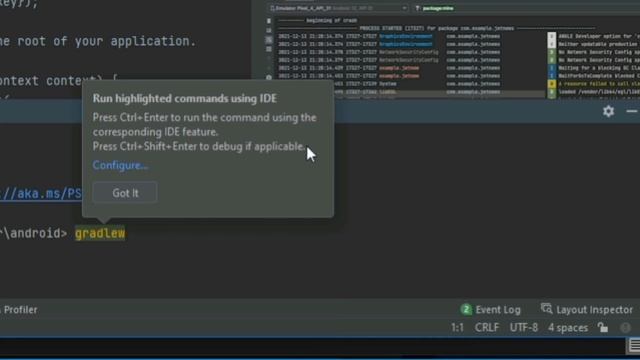The image size is (640, 360).
Task: Toggle the highlighted Logcat soft-wrap icon
Action: 269,40
